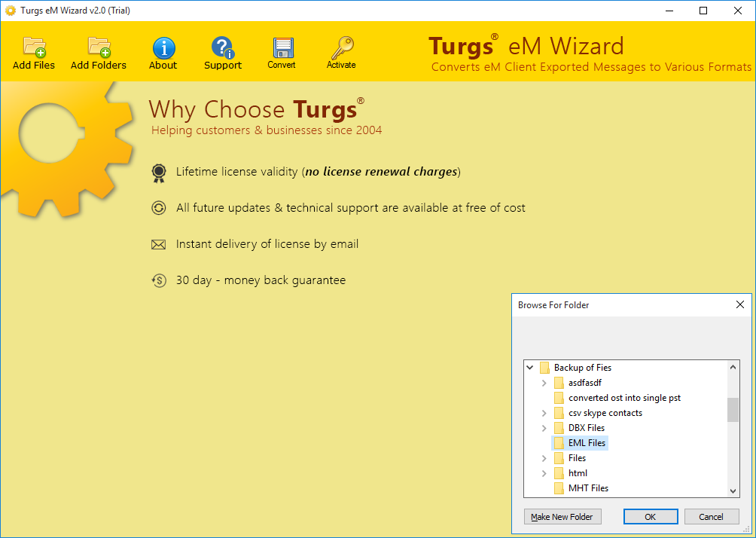The height and width of the screenshot is (538, 756).
Task: Click the MHT Files folder icon
Action: (559, 488)
